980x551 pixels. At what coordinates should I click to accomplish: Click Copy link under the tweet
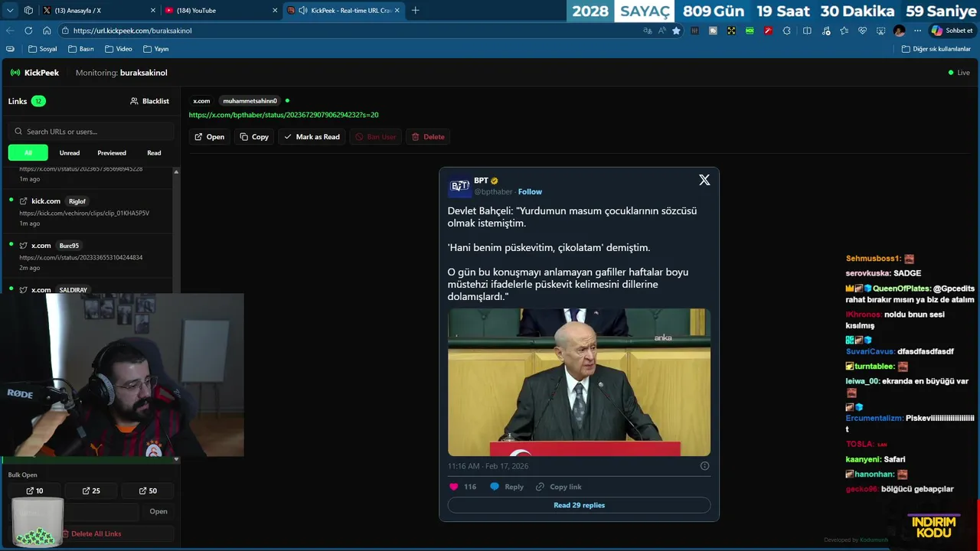pos(559,487)
